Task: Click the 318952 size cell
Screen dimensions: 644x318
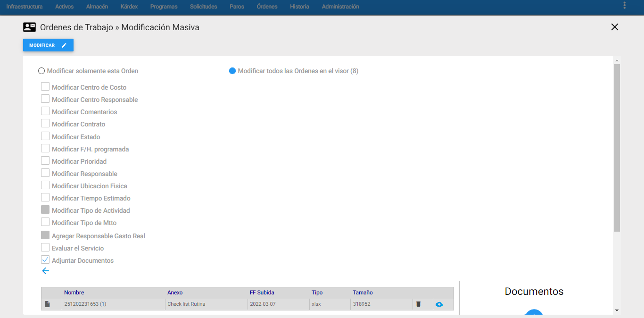Action: (362, 304)
